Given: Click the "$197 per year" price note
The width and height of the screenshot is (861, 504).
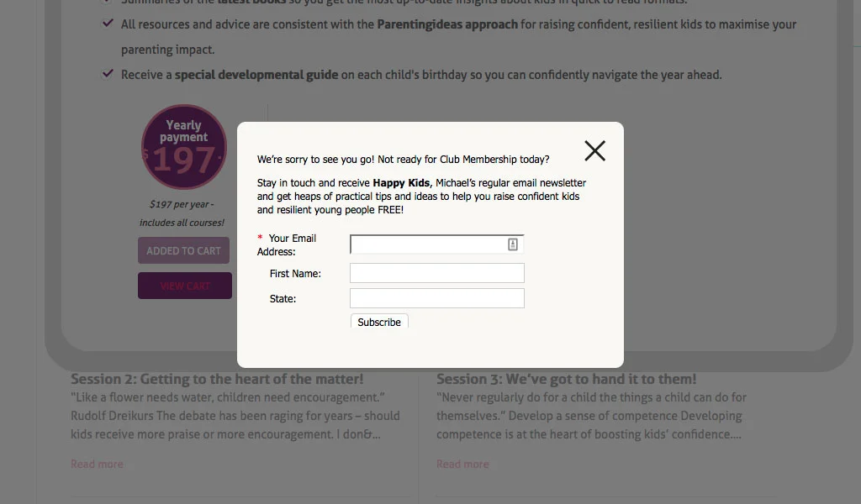Looking at the screenshot, I should pyautogui.click(x=182, y=204).
